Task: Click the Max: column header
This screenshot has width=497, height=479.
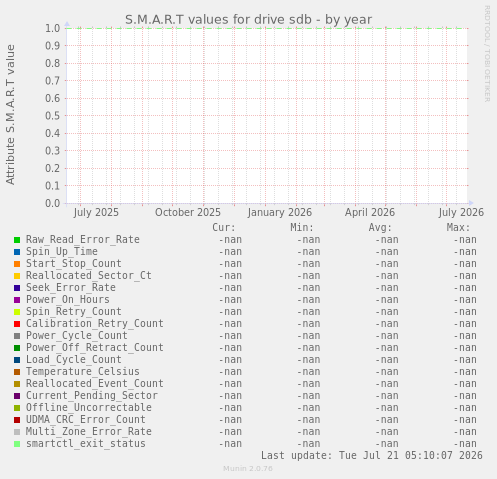Action: tap(458, 228)
